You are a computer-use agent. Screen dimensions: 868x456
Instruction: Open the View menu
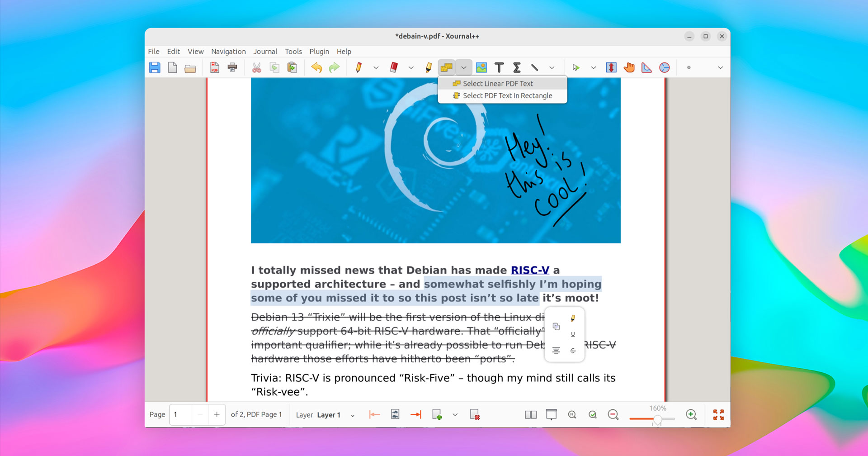196,52
